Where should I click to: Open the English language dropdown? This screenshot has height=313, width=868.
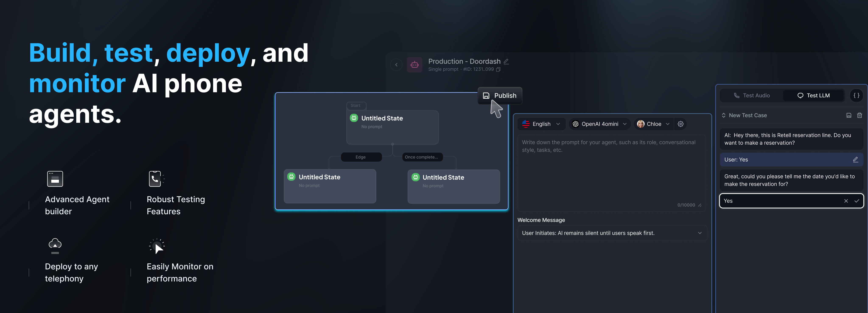coord(542,124)
